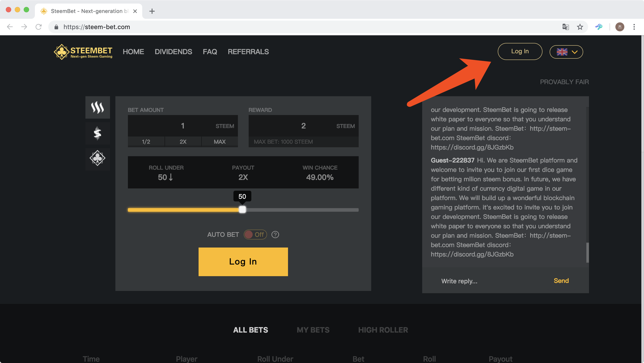The width and height of the screenshot is (644, 363).
Task: Click the Payout 2X value
Action: coord(243,177)
